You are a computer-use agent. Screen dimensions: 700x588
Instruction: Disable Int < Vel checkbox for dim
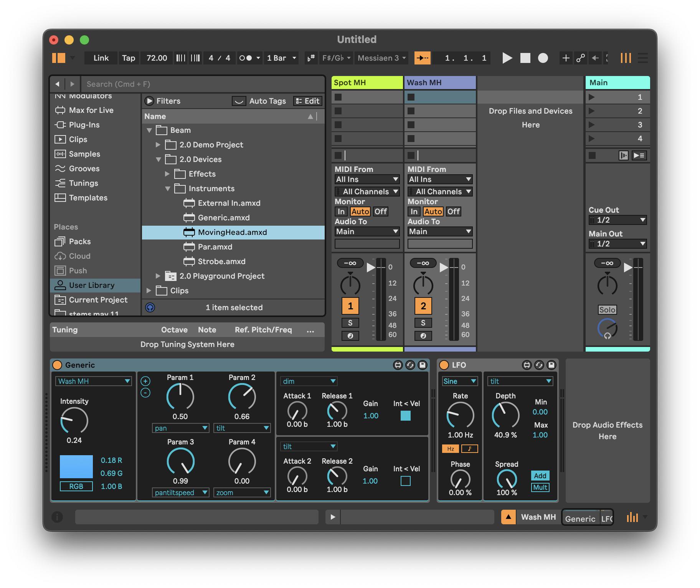tap(406, 416)
